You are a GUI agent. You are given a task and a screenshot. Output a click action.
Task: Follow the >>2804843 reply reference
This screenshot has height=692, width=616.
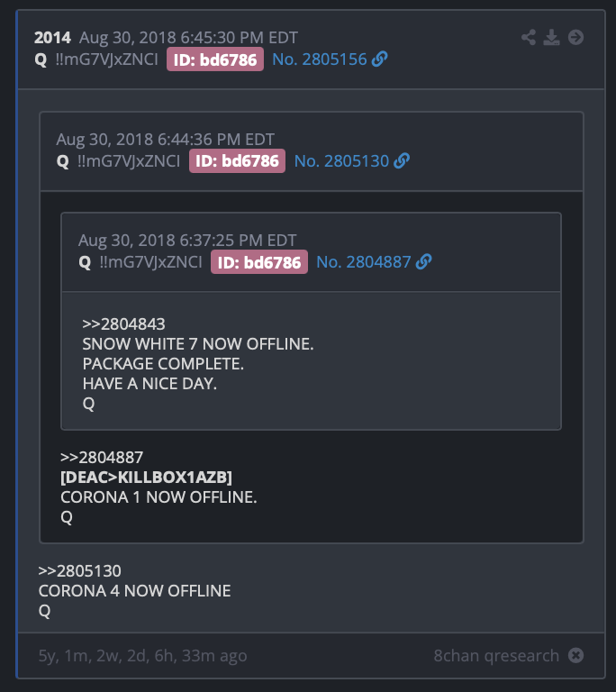123,324
